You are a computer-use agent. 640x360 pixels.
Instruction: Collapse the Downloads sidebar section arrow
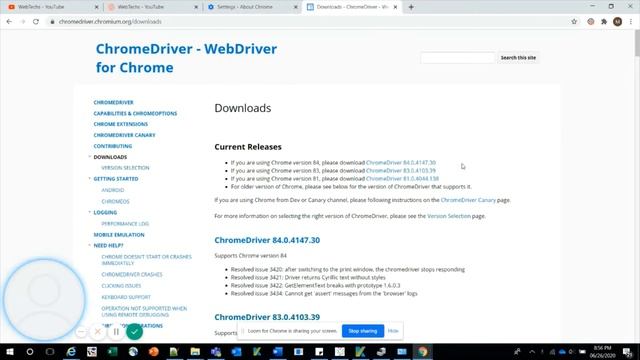pyautogui.click(x=90, y=156)
